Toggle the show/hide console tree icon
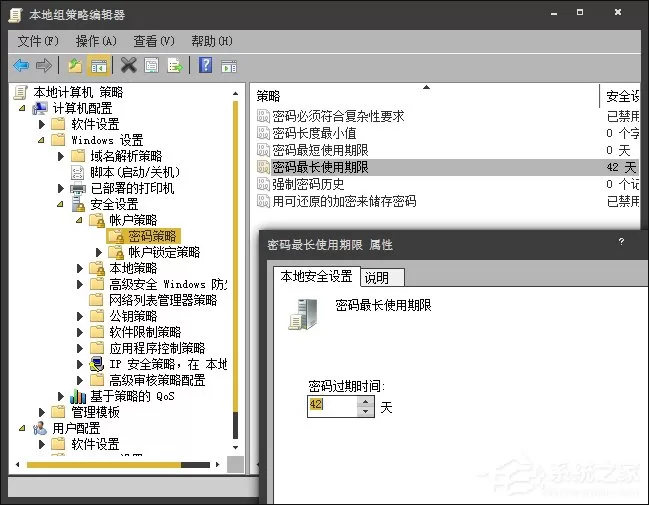649x505 pixels. (99, 65)
